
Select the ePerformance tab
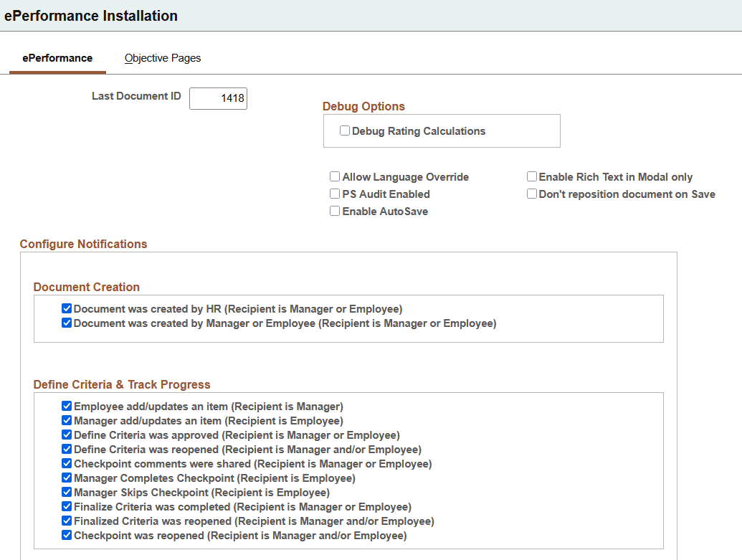click(x=57, y=58)
